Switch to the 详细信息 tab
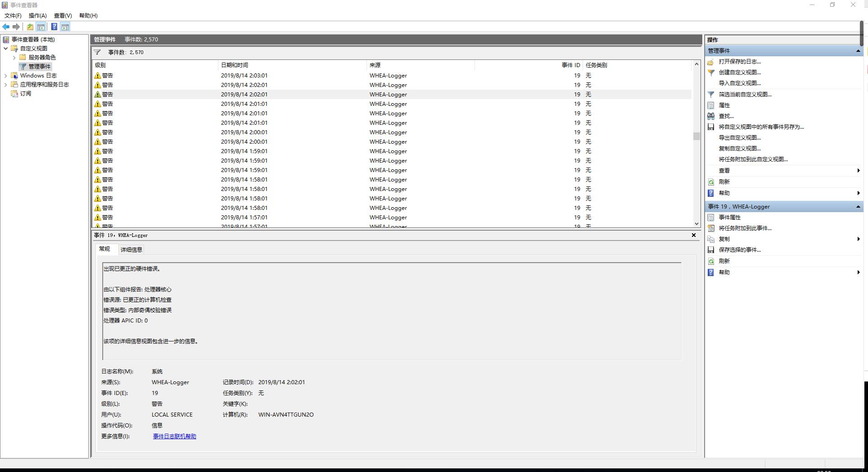868x472 pixels. click(x=131, y=250)
